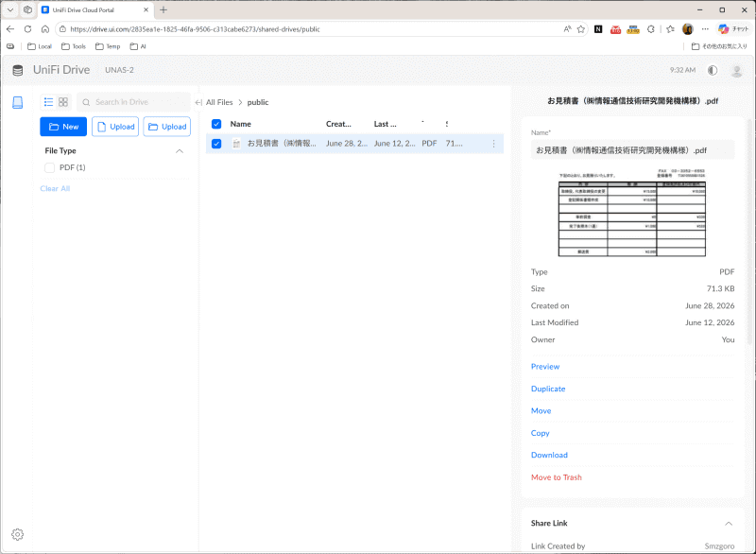Screen dimensions: 756x554
Task: Open the New item button menu
Action: click(63, 127)
